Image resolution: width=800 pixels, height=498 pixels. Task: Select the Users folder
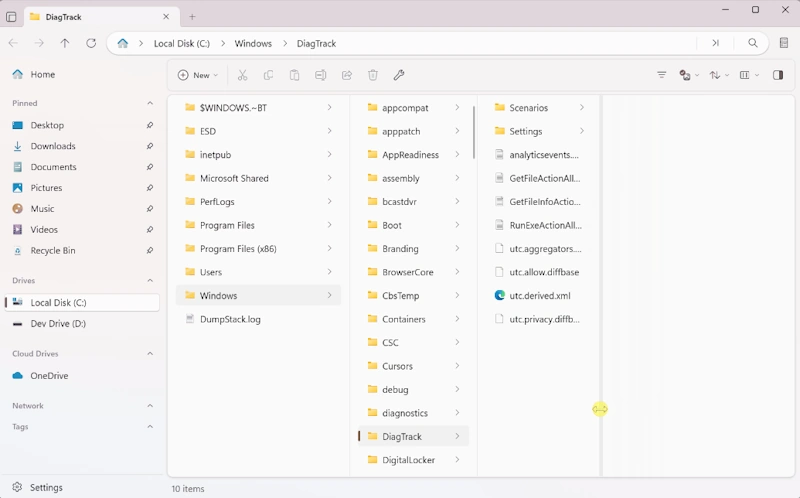pos(258,272)
